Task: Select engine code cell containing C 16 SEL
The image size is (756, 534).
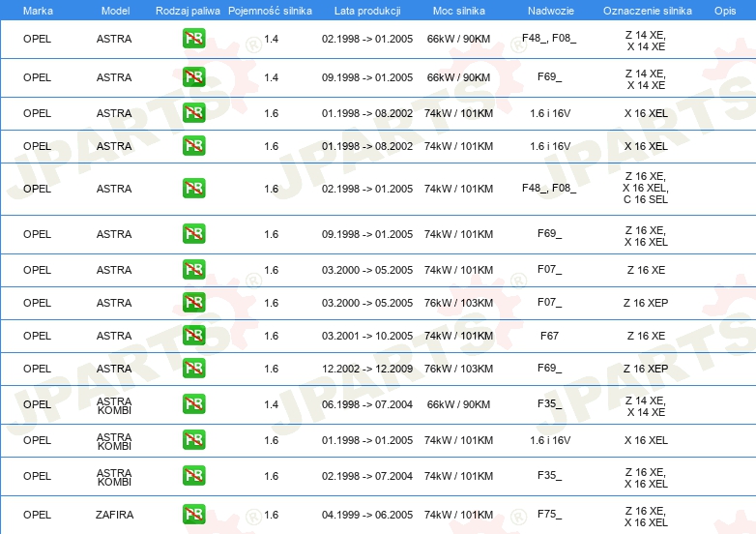Action: click(646, 188)
